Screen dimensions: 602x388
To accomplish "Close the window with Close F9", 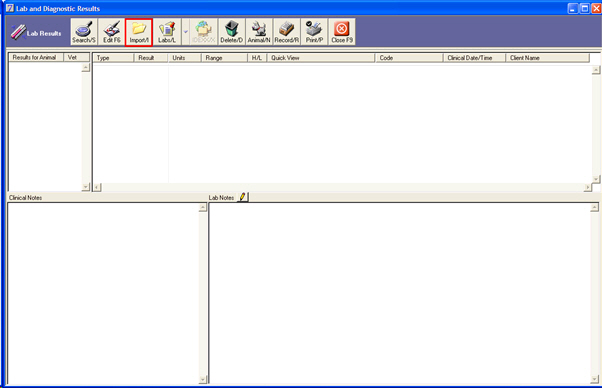I will (x=342, y=32).
